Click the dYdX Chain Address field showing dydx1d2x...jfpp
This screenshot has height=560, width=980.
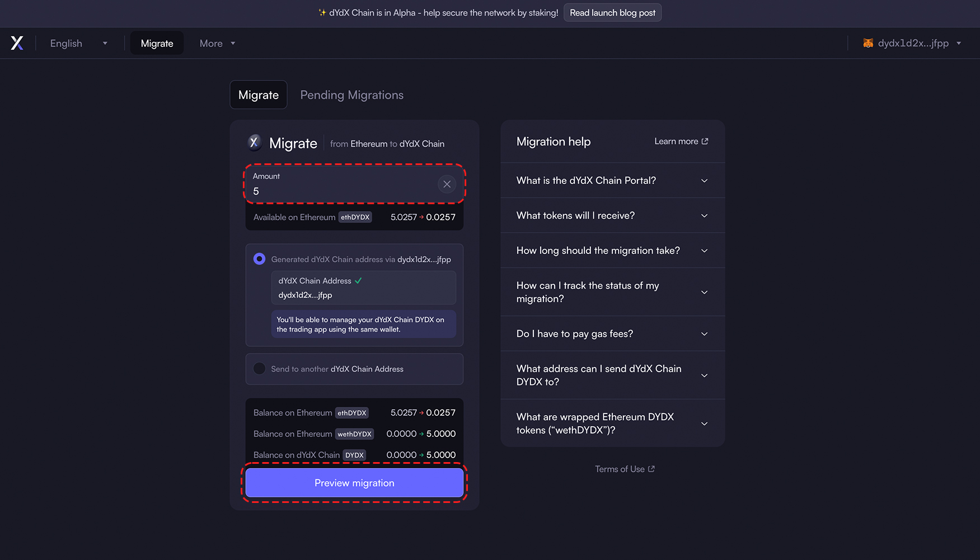[x=363, y=288]
